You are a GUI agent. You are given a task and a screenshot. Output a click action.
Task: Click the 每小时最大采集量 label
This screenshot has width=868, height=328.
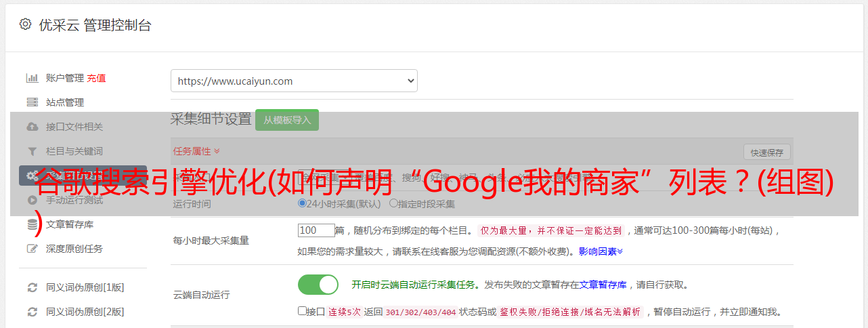[211, 241]
